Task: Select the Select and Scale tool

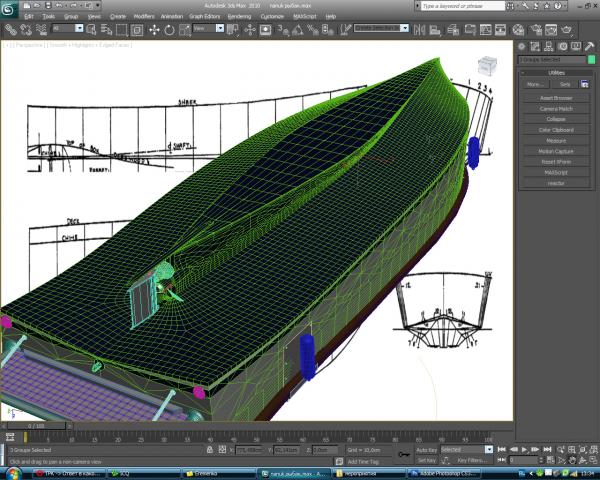Action: pos(184,29)
